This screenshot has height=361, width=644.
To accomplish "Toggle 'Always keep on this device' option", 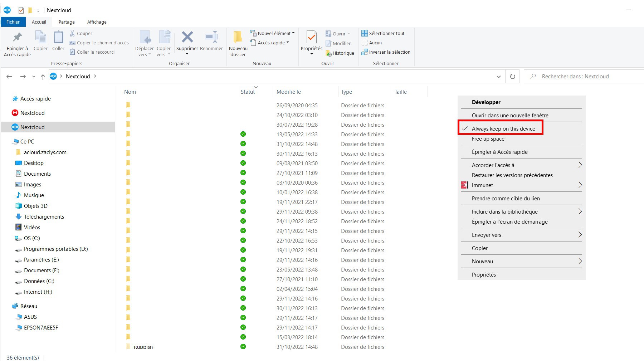I will coord(503,129).
